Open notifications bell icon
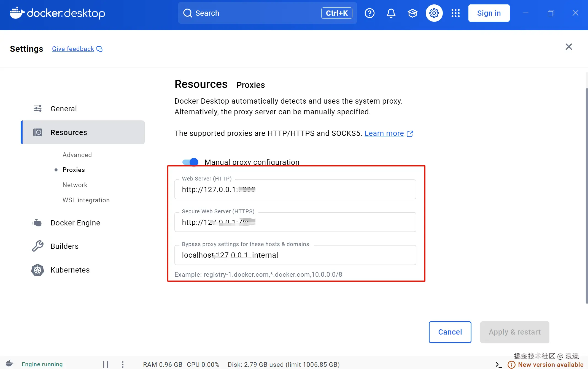This screenshot has height=369, width=588. [x=391, y=13]
